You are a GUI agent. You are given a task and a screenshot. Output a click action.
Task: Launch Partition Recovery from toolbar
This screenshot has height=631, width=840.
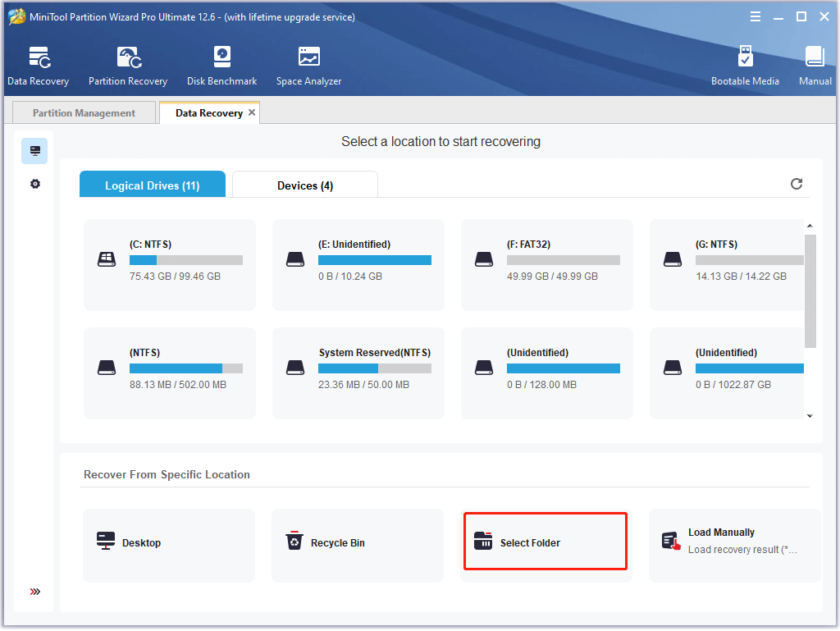[x=128, y=66]
